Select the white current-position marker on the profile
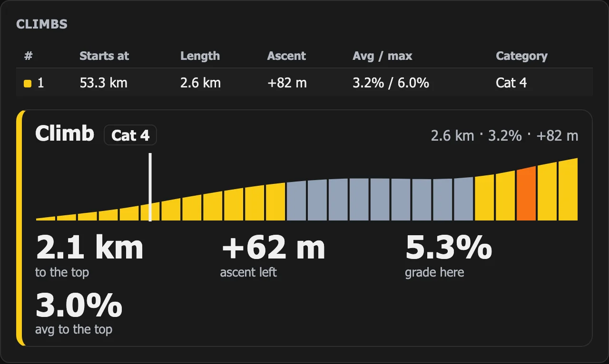Image resolution: width=609 pixels, height=364 pixels. pyautogui.click(x=150, y=187)
